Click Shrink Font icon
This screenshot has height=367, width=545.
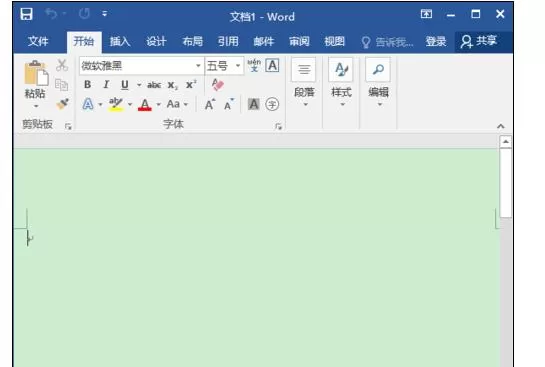pos(229,104)
